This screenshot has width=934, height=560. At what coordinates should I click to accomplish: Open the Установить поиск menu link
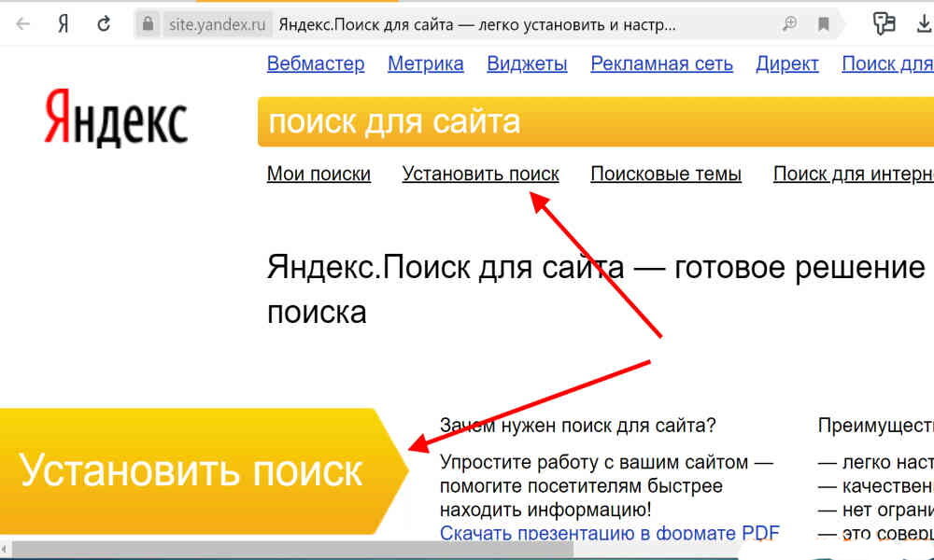point(481,174)
